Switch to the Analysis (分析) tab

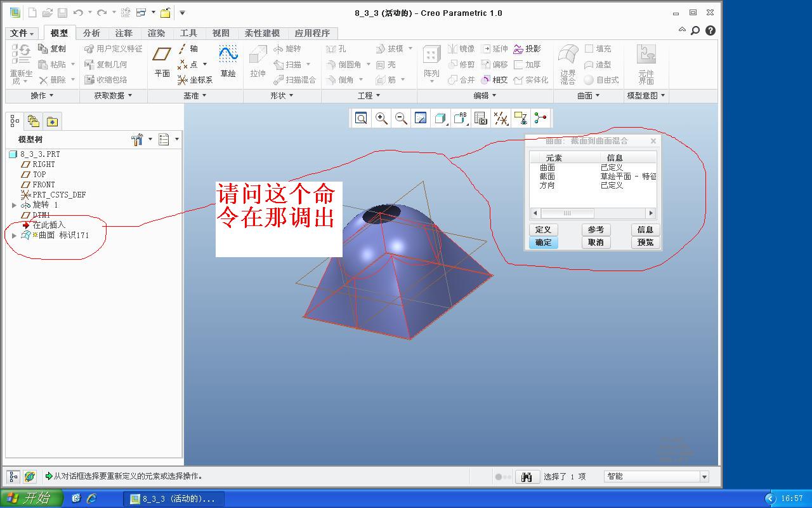pyautogui.click(x=91, y=33)
